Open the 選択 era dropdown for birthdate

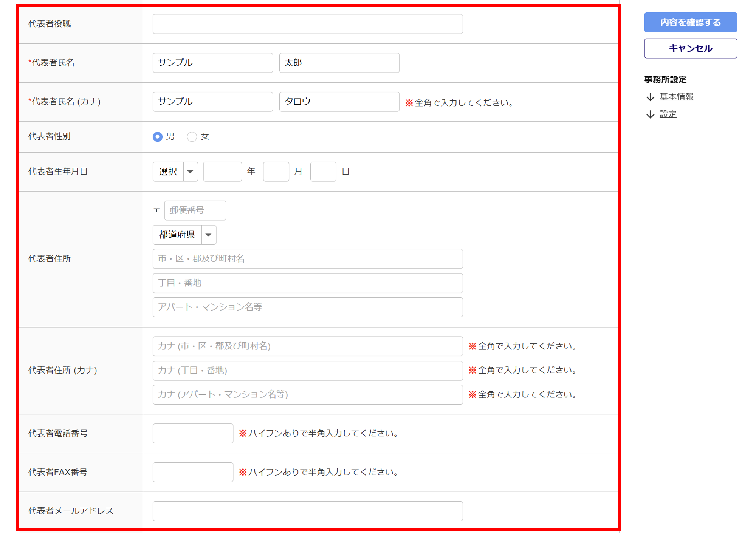(x=175, y=171)
